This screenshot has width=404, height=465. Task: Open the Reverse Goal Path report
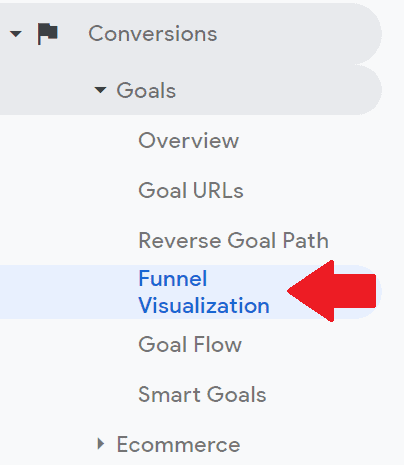(x=233, y=240)
